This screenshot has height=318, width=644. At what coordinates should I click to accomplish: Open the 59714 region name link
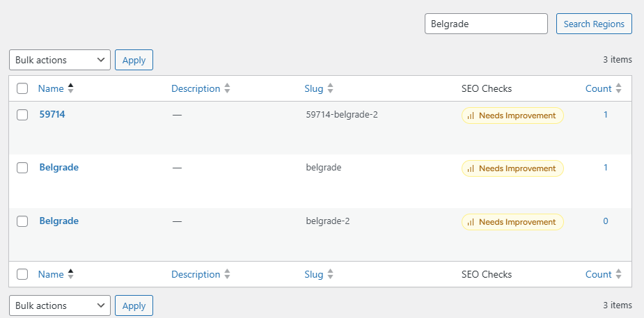(52, 114)
